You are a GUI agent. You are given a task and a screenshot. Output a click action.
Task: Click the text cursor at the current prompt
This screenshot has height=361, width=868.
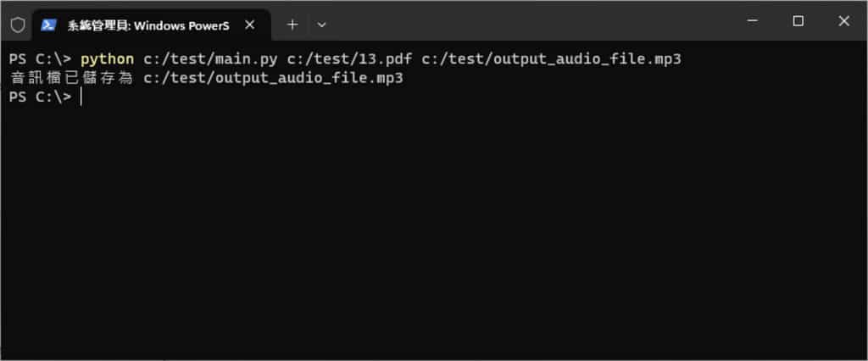(81, 97)
